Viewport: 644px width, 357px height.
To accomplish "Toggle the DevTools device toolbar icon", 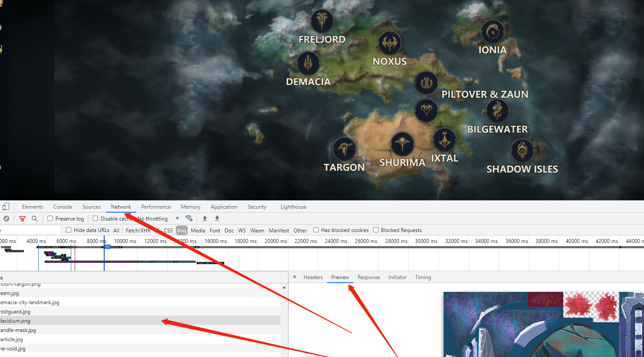I will point(6,206).
